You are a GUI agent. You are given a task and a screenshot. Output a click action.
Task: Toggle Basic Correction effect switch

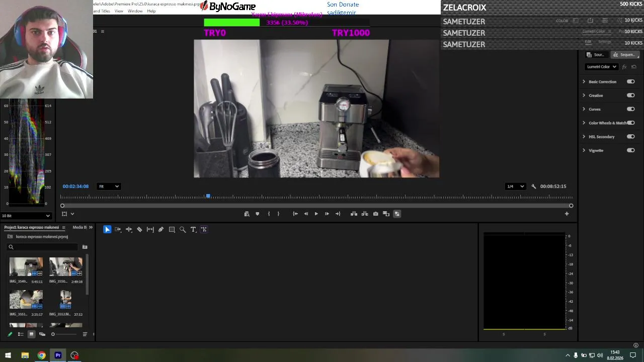[x=630, y=81]
